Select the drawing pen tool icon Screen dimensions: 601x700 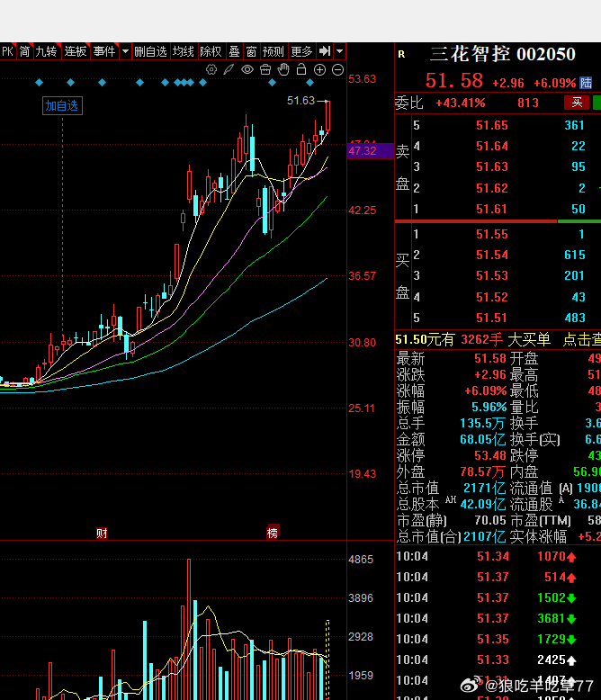(229, 69)
